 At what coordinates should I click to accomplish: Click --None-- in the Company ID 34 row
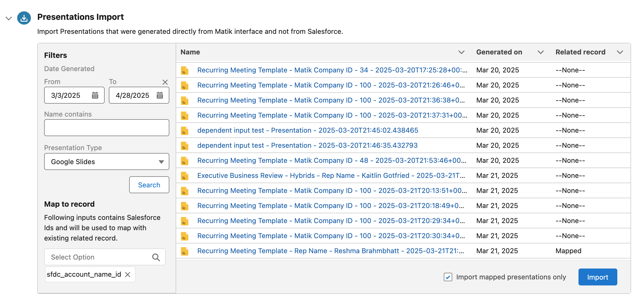(x=570, y=70)
